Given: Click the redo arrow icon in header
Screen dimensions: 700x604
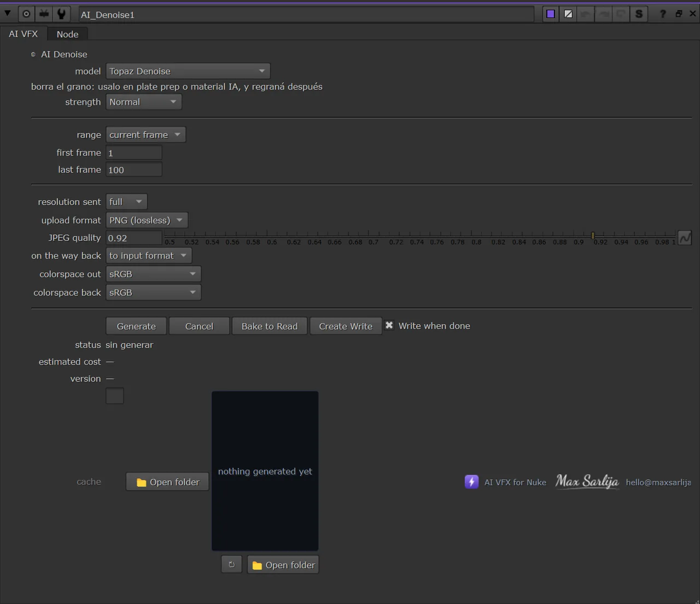Looking at the screenshot, I should tap(603, 14).
